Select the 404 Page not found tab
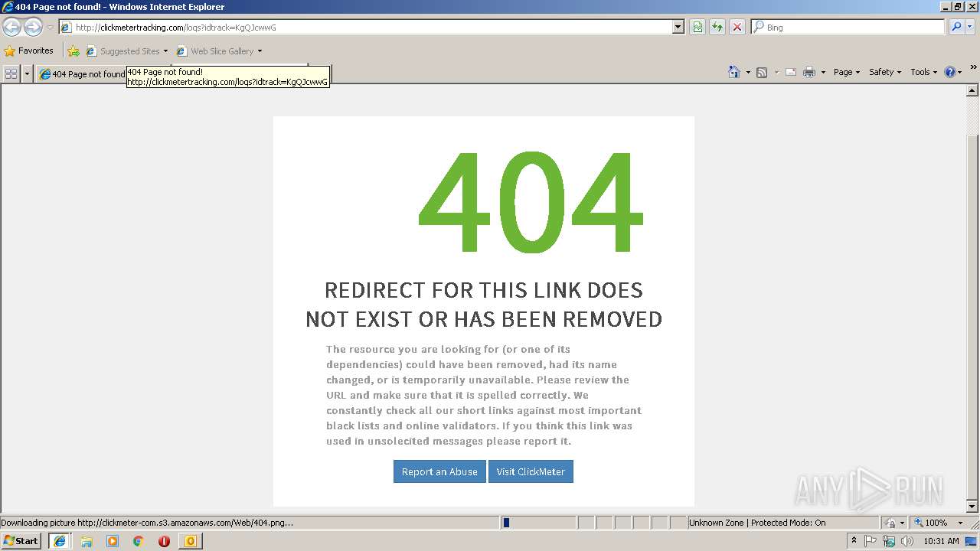 (x=82, y=73)
